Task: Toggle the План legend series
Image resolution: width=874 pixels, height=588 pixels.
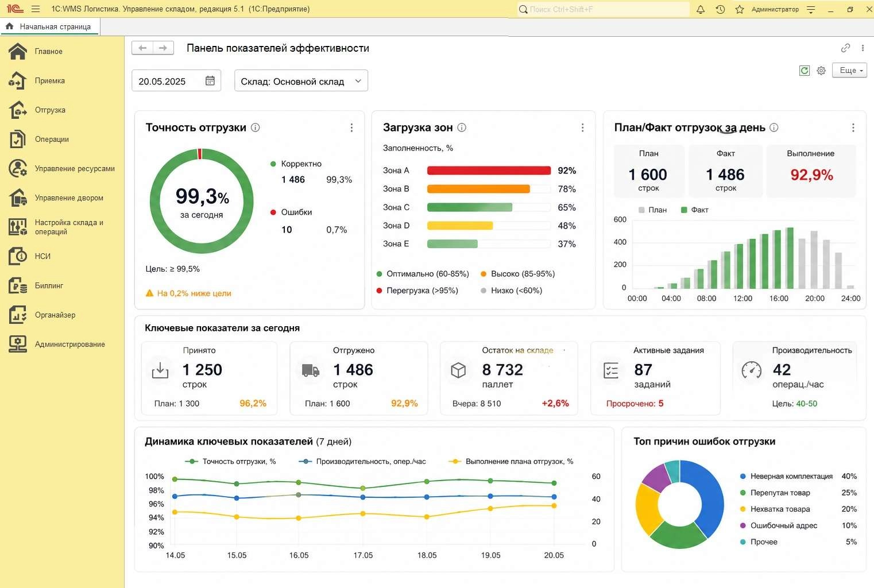Action: coord(653,210)
